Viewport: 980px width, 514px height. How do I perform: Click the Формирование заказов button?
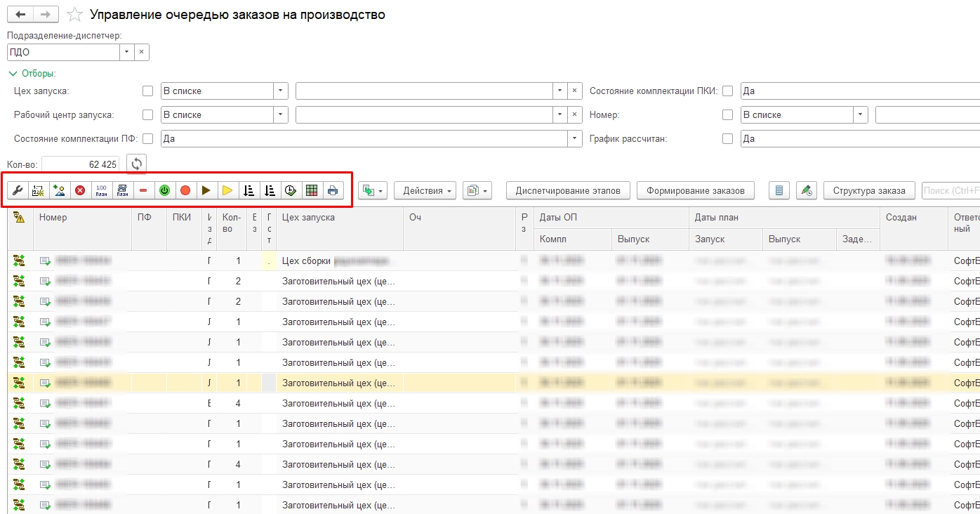click(x=696, y=190)
